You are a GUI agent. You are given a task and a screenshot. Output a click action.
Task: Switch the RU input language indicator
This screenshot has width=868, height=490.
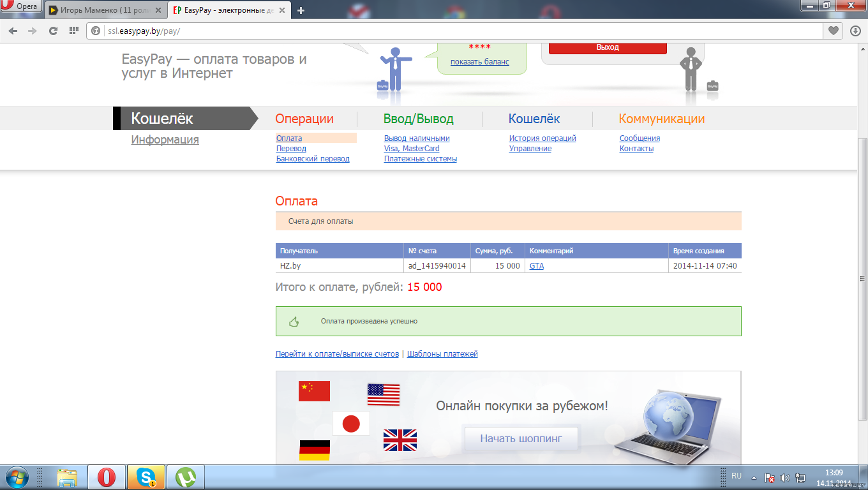(x=737, y=476)
